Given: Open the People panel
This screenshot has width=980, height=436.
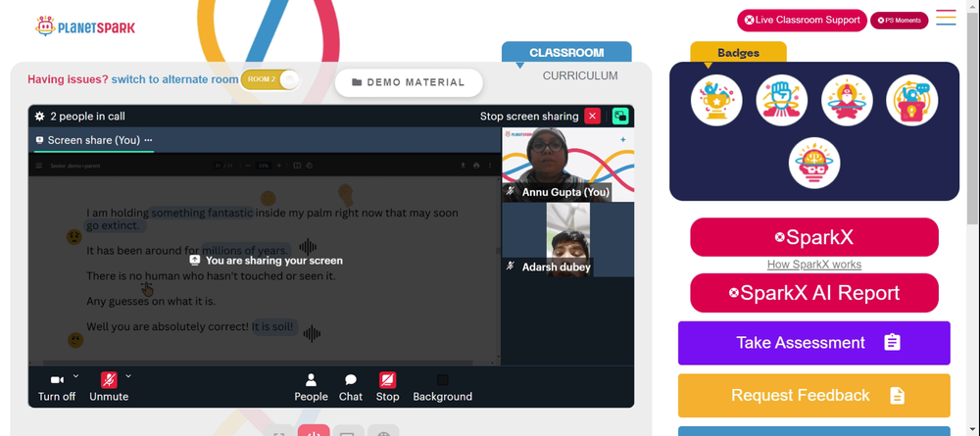Looking at the screenshot, I should tap(311, 387).
